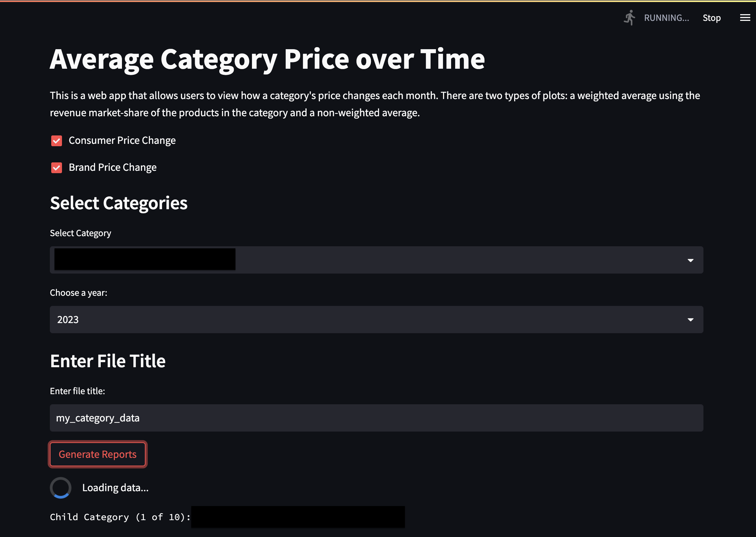Click the Brand Price Change checkmark icon
Screen dimensions: 756x537
coord(56,167)
